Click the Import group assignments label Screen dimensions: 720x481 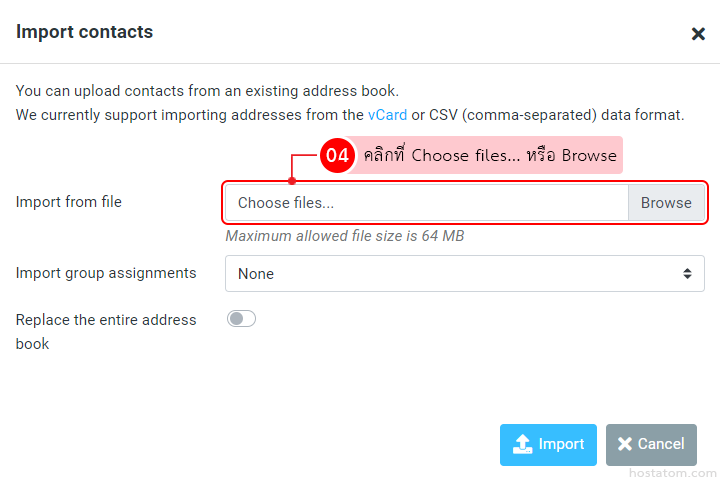pos(106,273)
